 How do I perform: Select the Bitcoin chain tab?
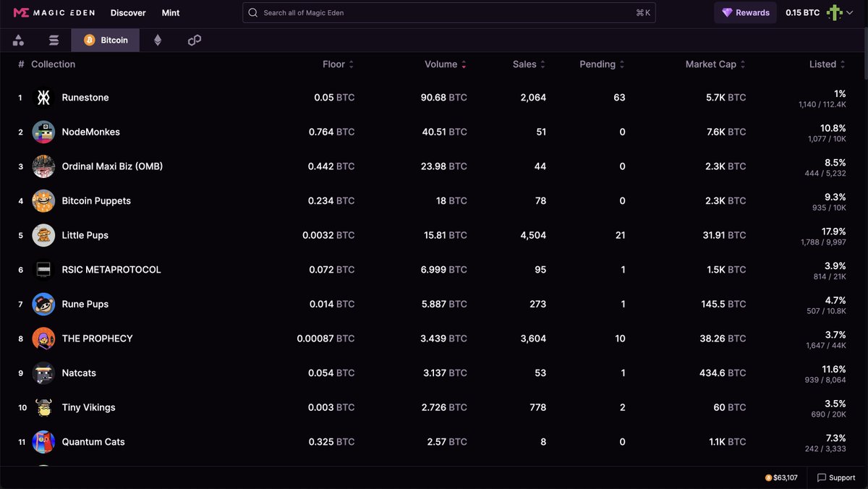(x=106, y=41)
